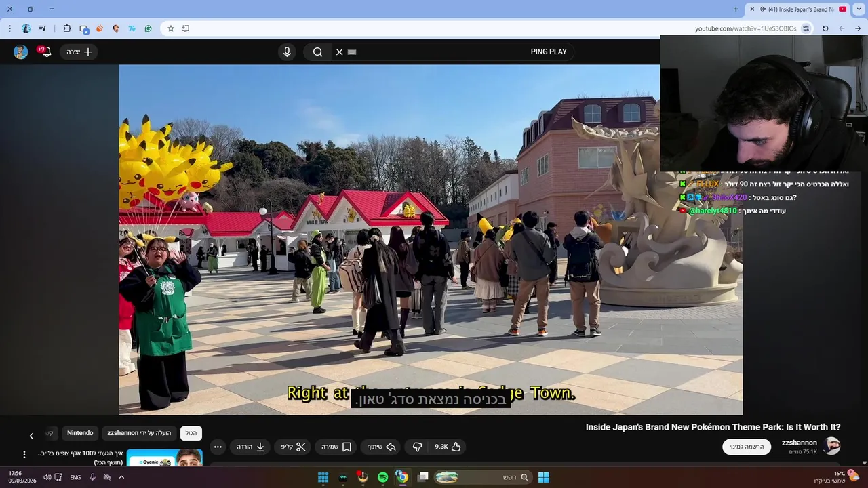Open options for suggested video (three dots)
The height and width of the screenshot is (488, 868).
coord(24,455)
